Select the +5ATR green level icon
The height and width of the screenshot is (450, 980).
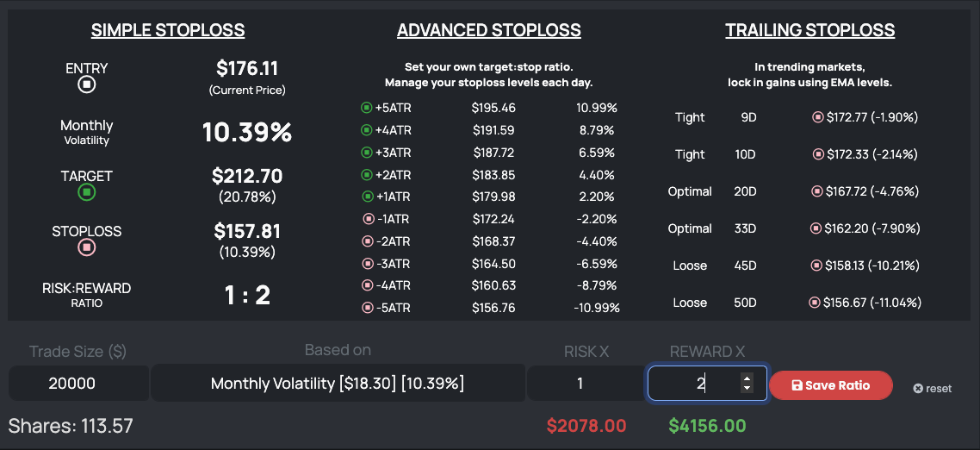(x=367, y=108)
